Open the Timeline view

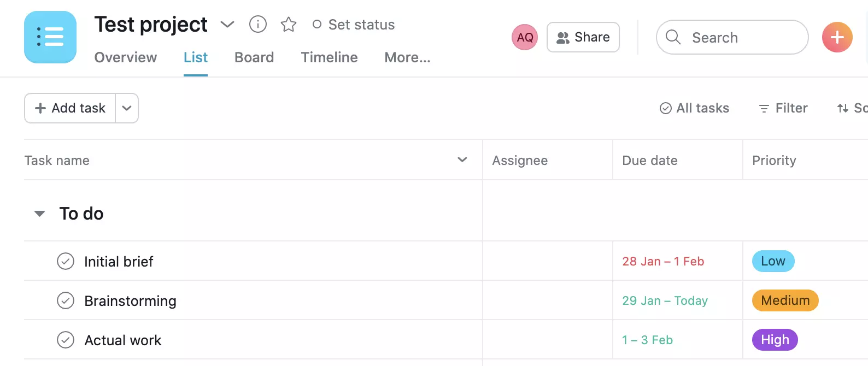pyautogui.click(x=329, y=57)
